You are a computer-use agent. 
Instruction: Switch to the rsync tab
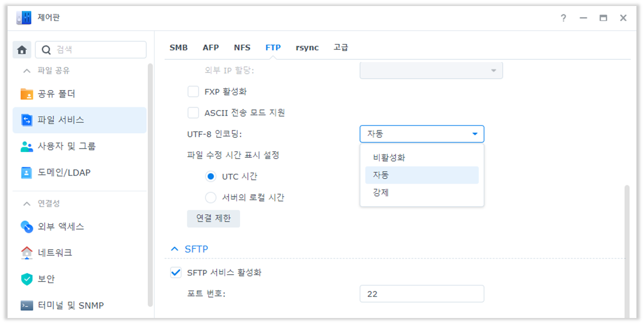pyautogui.click(x=307, y=48)
